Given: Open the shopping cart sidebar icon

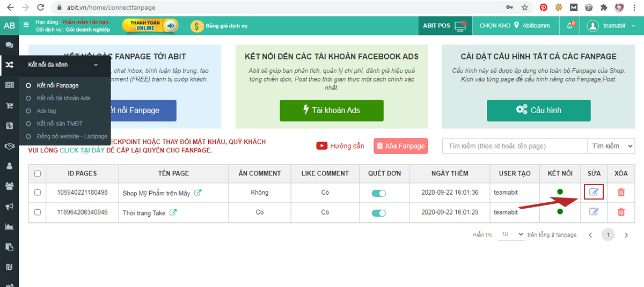Looking at the screenshot, I should [9, 106].
